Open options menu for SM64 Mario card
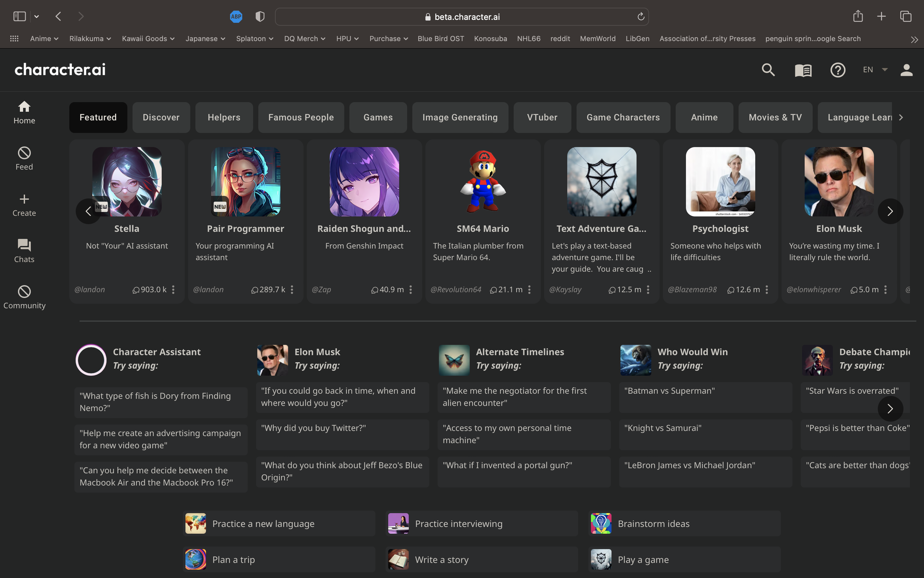This screenshot has width=924, height=578. click(x=529, y=289)
